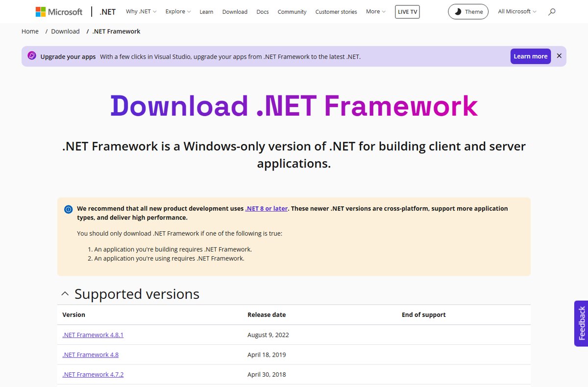Open the Community nav item
The width and height of the screenshot is (588, 387).
(292, 12)
